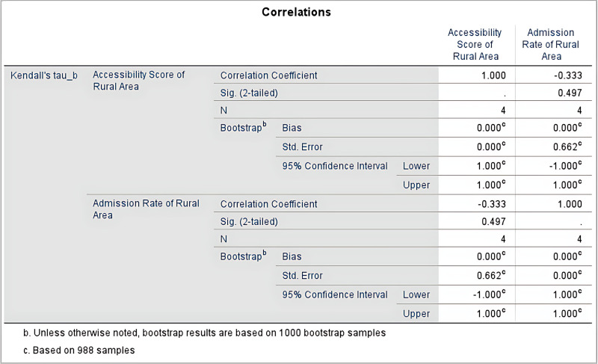Viewport: 598px width, 364px height.
Task: Select the -1.000 Lower confidence value in the upper block
Action: click(x=566, y=166)
